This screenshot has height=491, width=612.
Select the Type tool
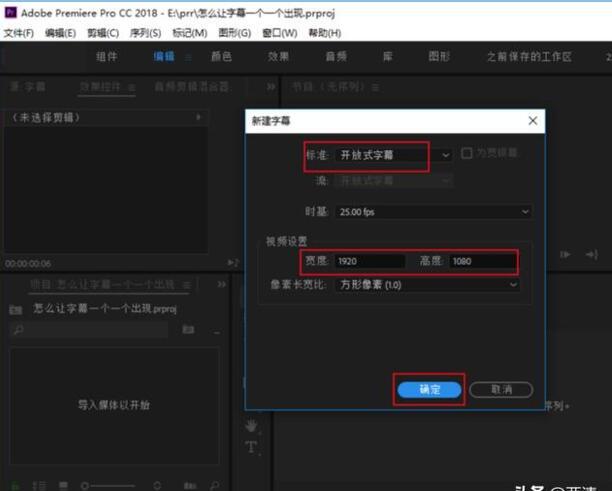(x=251, y=447)
